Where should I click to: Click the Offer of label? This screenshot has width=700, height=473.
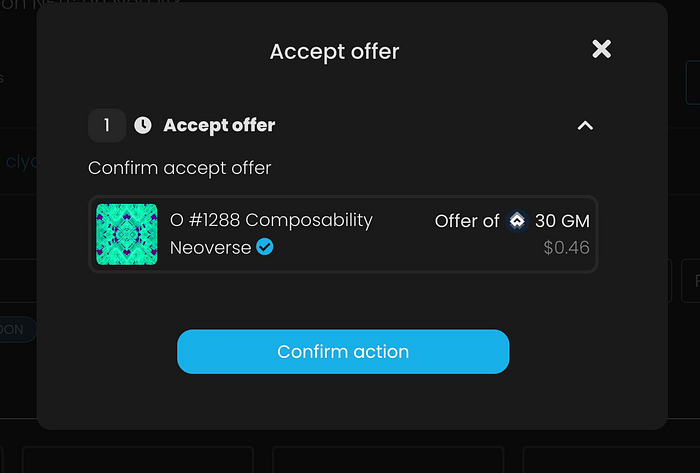[467, 221]
